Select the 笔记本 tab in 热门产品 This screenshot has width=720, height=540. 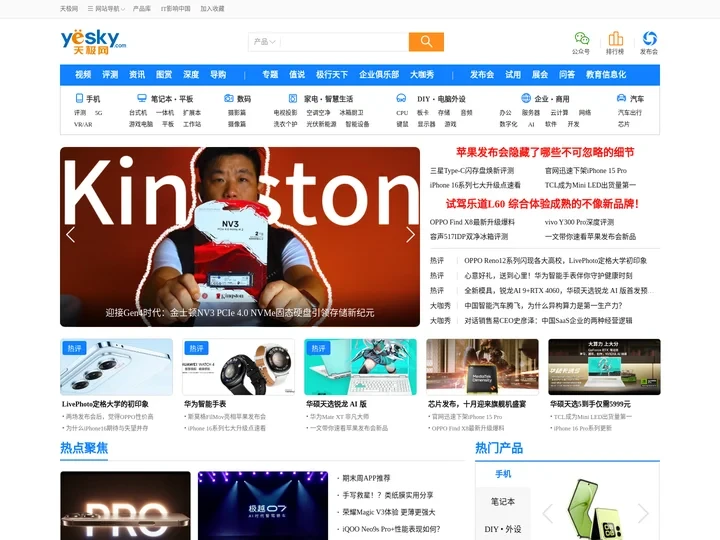click(503, 501)
